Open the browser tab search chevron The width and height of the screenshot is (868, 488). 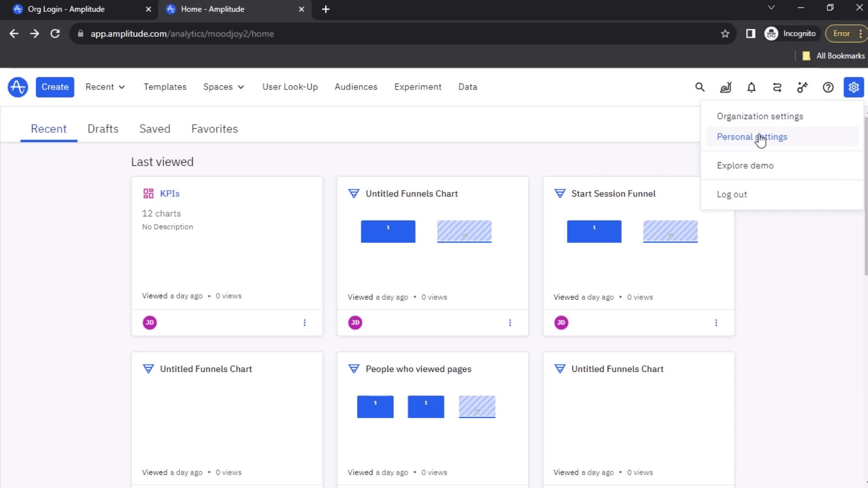click(x=771, y=8)
